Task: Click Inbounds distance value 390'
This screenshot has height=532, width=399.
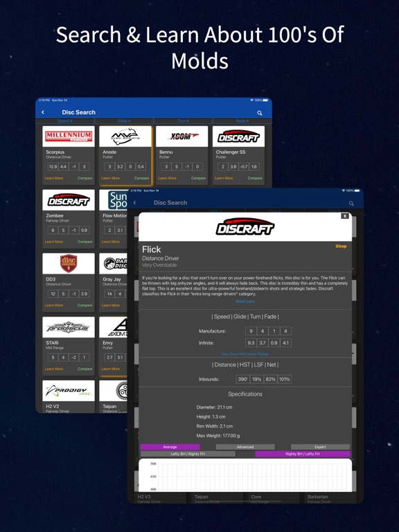Action: click(242, 380)
